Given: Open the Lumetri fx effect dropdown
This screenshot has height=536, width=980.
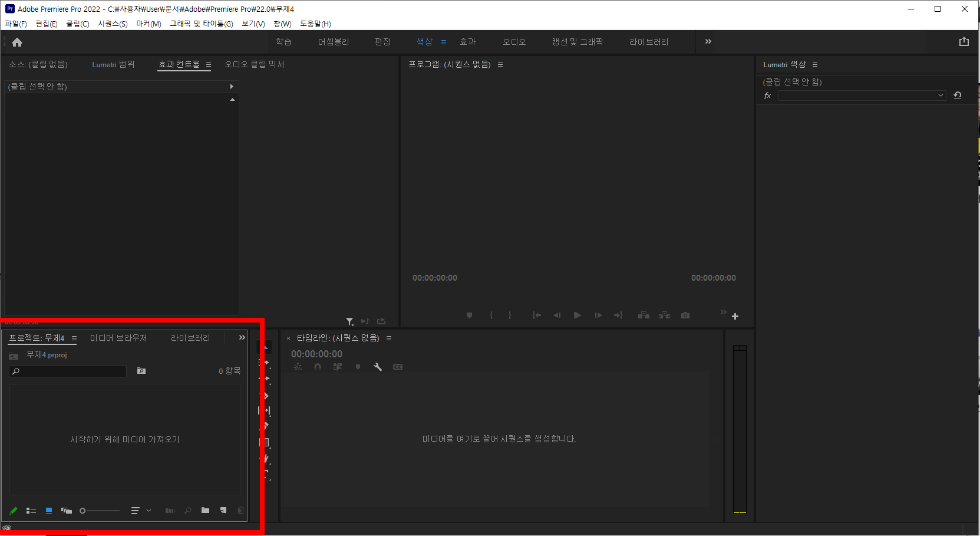Looking at the screenshot, I should tap(862, 96).
